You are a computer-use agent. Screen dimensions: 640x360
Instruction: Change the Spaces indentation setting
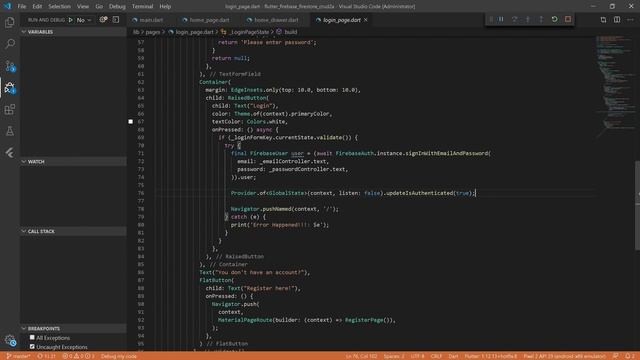tap(393, 356)
